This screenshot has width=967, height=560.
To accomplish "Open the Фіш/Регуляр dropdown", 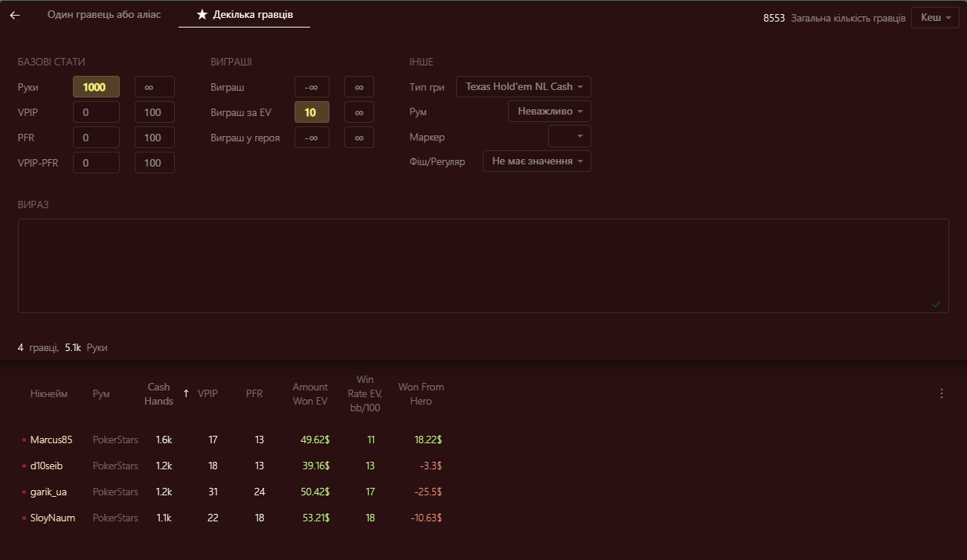I will [537, 161].
